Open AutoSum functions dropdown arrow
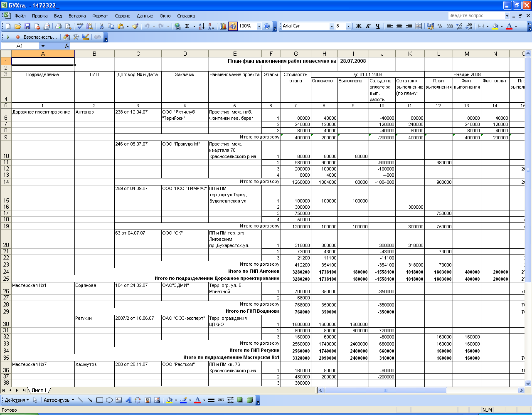This screenshot has height=415, width=532. coord(194,26)
